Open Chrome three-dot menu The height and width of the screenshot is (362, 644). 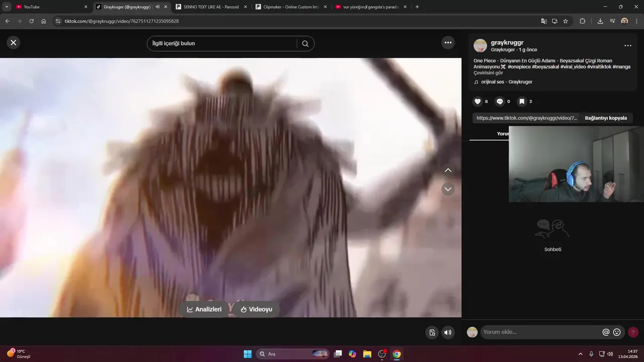[636, 21]
